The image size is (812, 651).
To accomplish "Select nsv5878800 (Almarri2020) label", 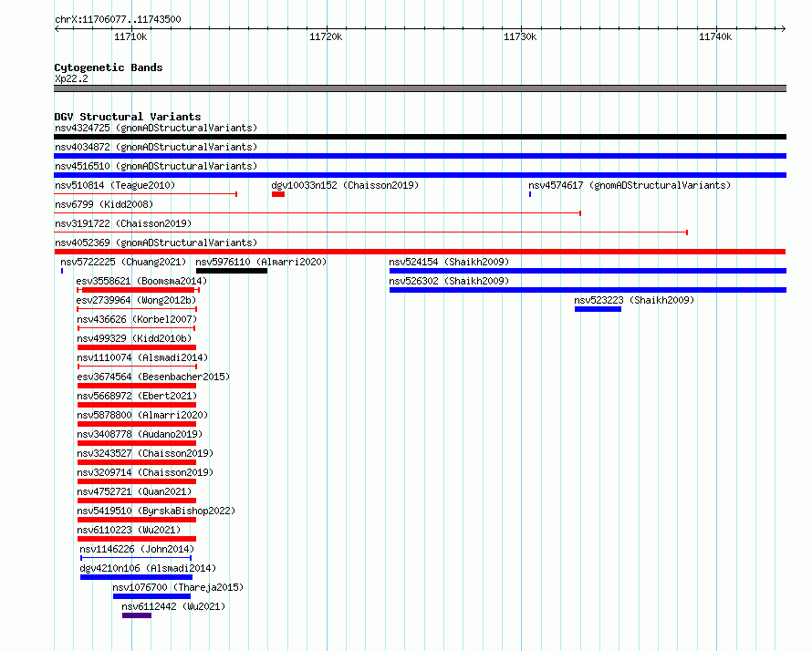I will click(142, 415).
